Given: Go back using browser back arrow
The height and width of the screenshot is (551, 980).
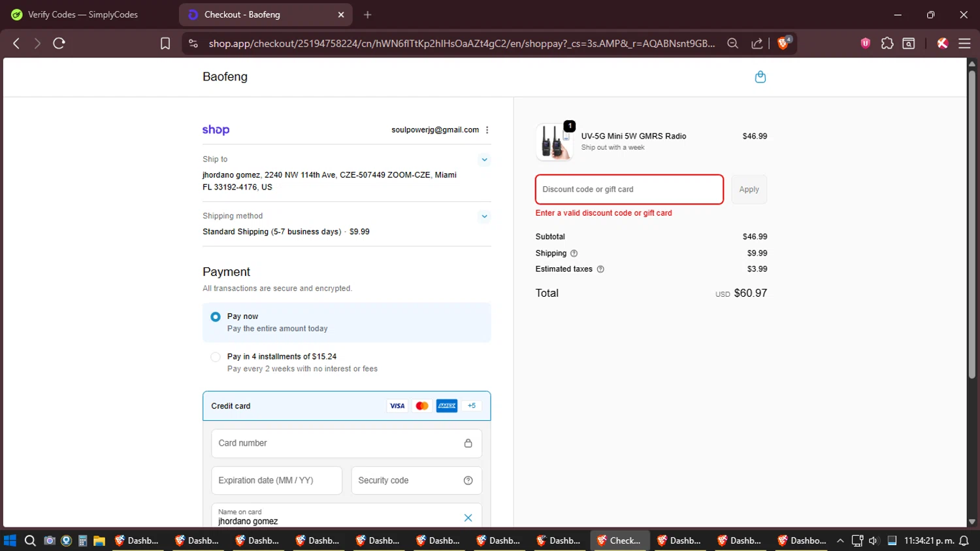Looking at the screenshot, I should click(16, 43).
